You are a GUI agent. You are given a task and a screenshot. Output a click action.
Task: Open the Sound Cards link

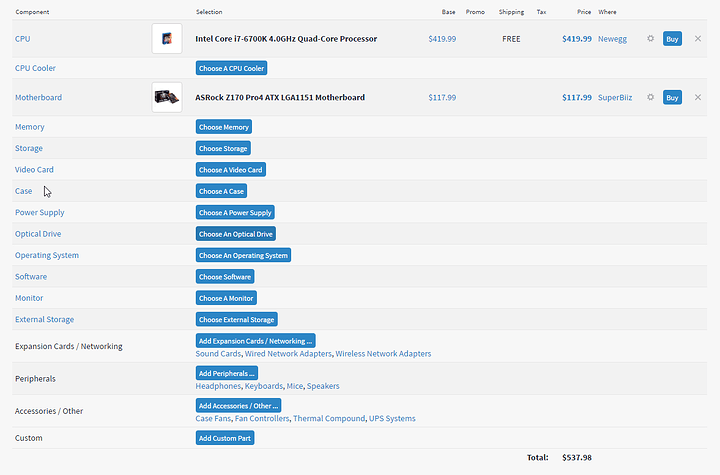[218, 354]
